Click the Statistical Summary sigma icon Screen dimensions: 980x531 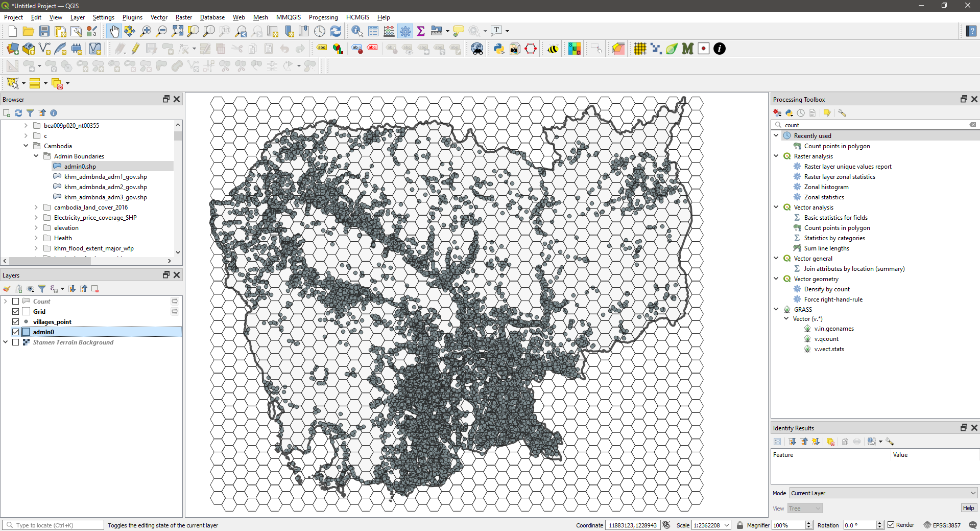coord(421,31)
